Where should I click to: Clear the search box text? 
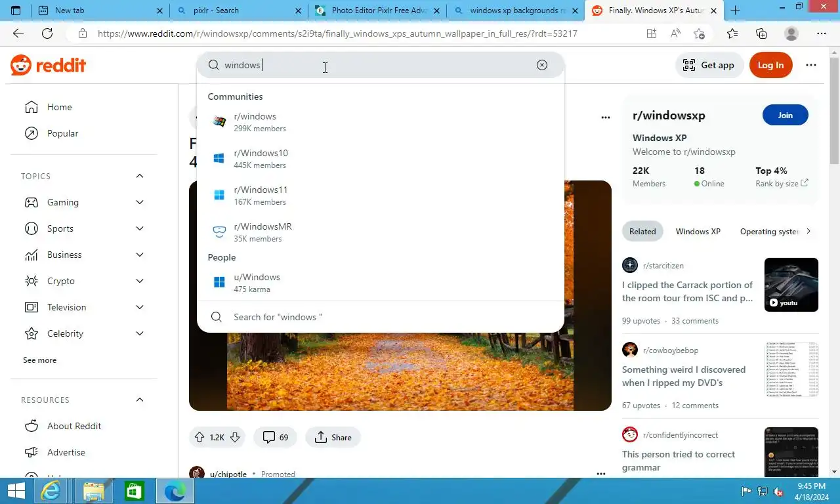pyautogui.click(x=542, y=65)
